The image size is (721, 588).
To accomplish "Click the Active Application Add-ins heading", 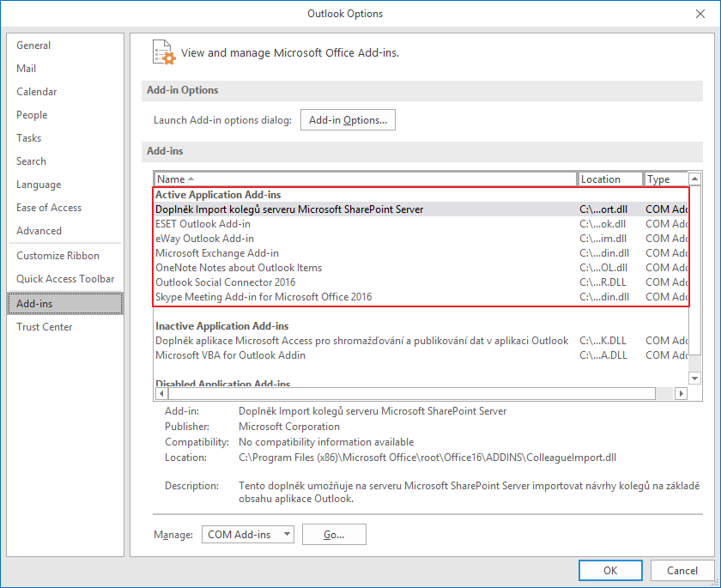I will [218, 195].
